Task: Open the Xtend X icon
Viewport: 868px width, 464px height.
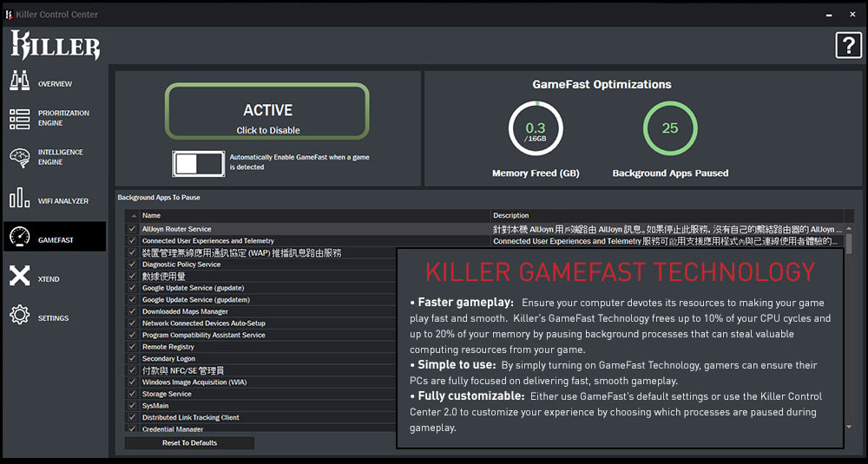Action: point(20,276)
